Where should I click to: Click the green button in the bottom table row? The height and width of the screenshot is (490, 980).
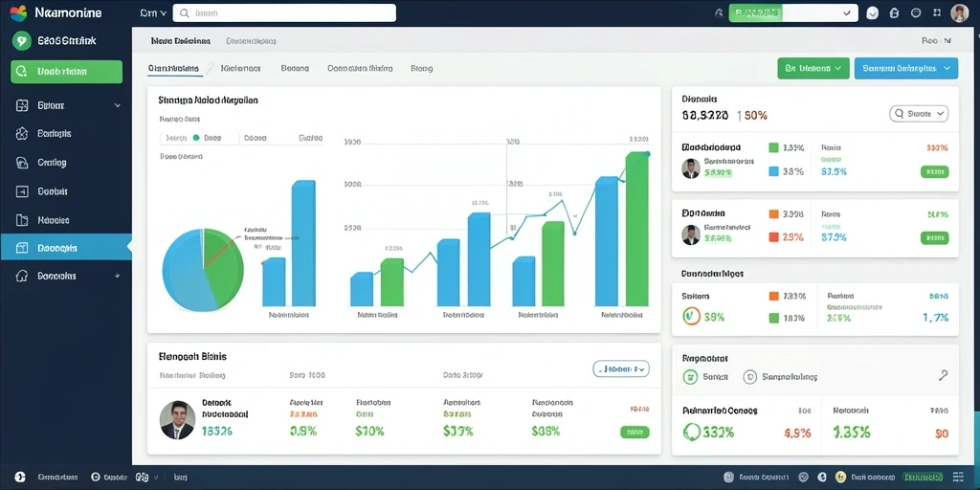(x=635, y=432)
